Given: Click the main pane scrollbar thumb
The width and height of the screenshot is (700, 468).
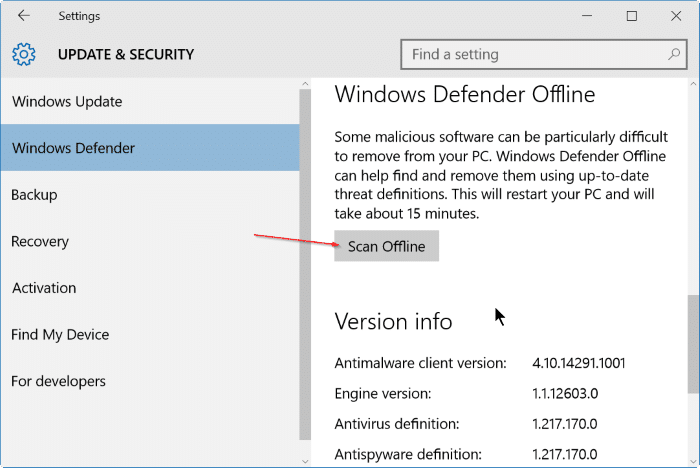Looking at the screenshot, I should coord(693,344).
